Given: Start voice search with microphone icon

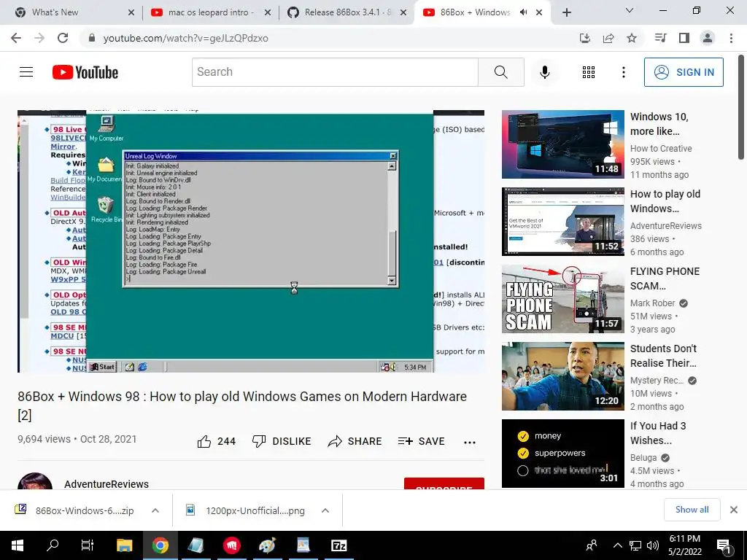Looking at the screenshot, I should pos(544,72).
